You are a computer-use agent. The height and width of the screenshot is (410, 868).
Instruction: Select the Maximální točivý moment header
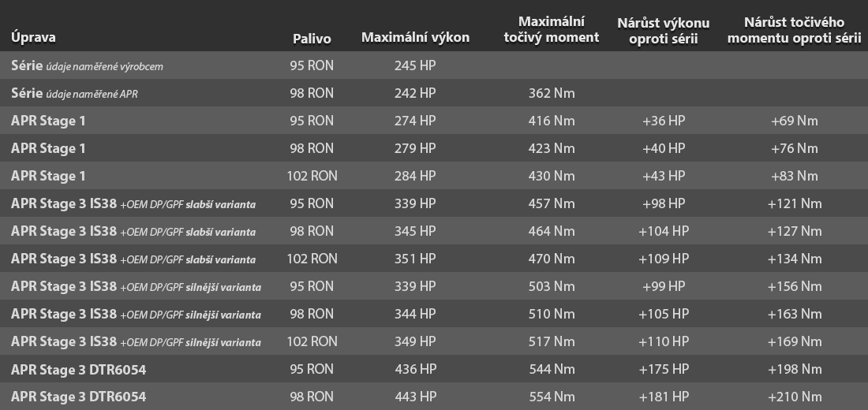[x=552, y=29]
